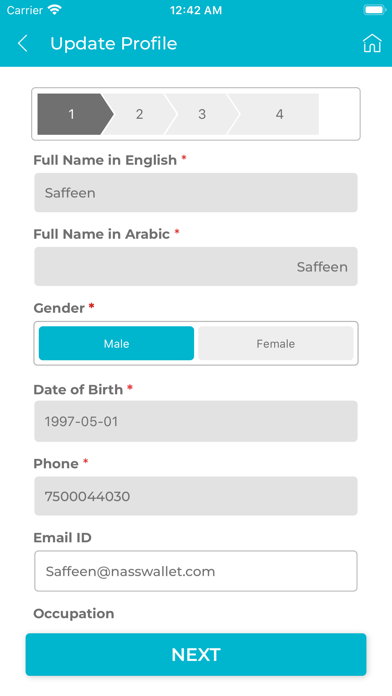Focus the Full Name in Arabic field
The image size is (392, 696).
[x=196, y=266]
